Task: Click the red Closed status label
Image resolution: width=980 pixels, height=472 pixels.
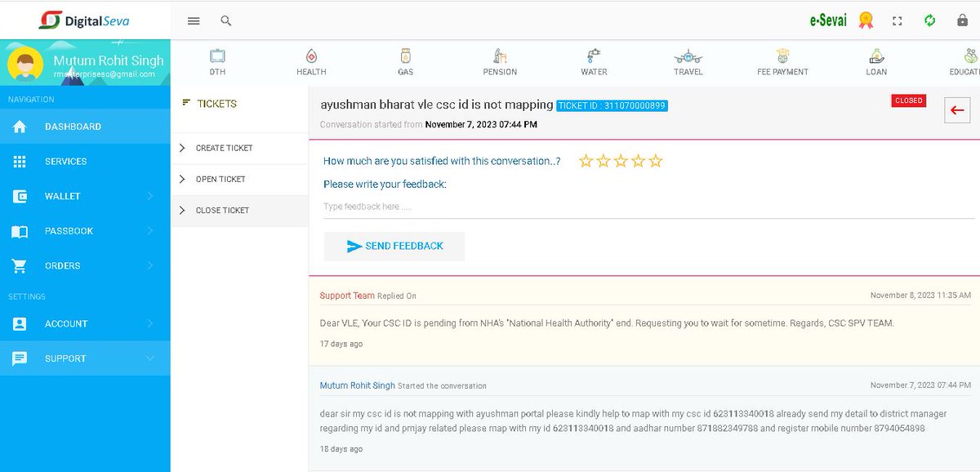Action: (908, 100)
